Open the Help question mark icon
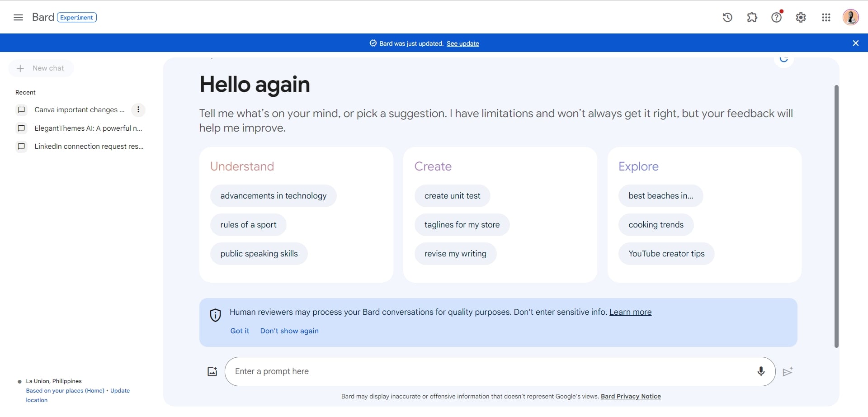 pos(777,18)
